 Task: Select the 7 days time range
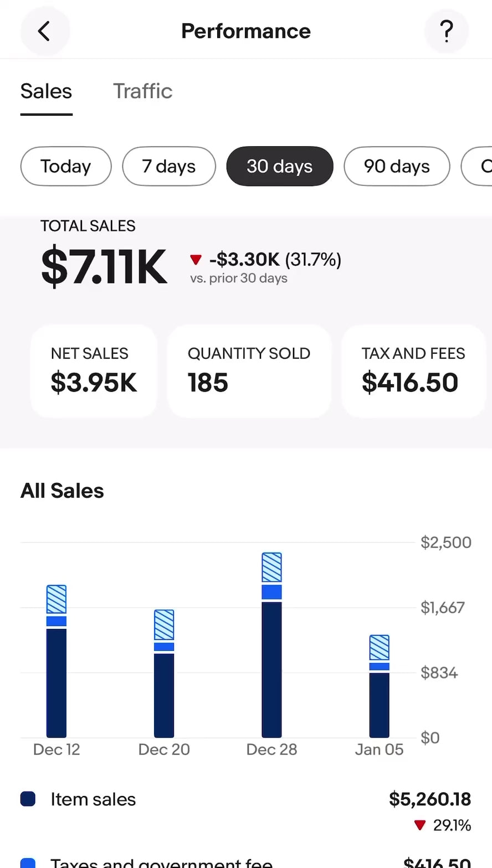coord(168,166)
